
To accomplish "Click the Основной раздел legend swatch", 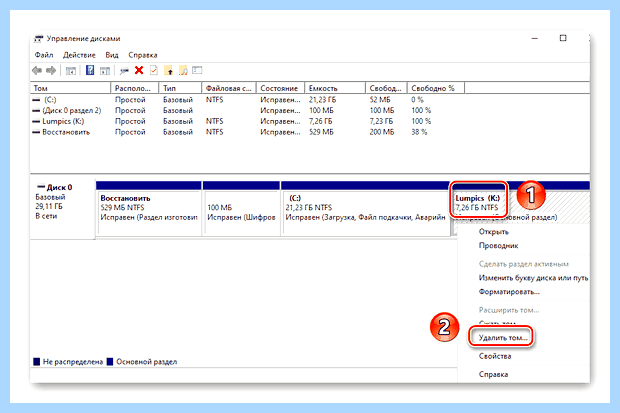I will [110, 362].
